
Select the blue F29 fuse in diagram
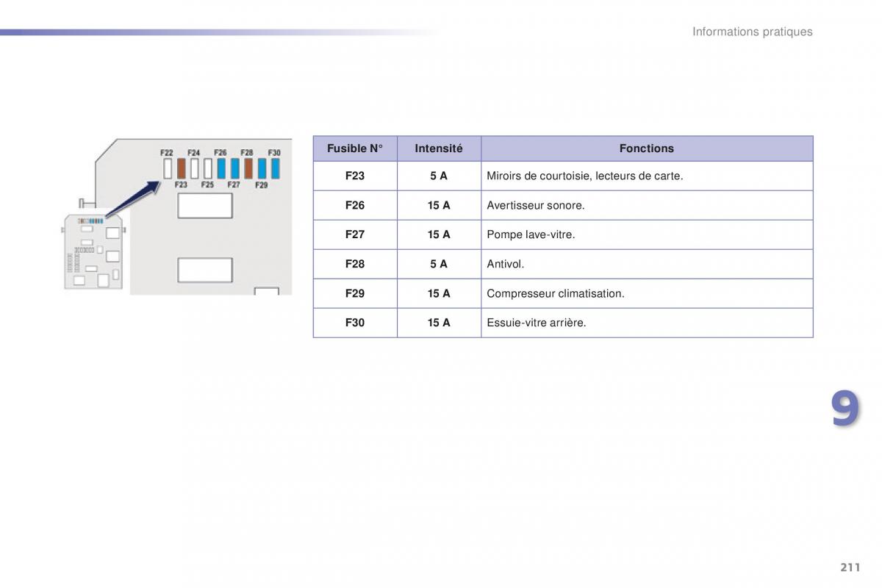click(x=262, y=168)
